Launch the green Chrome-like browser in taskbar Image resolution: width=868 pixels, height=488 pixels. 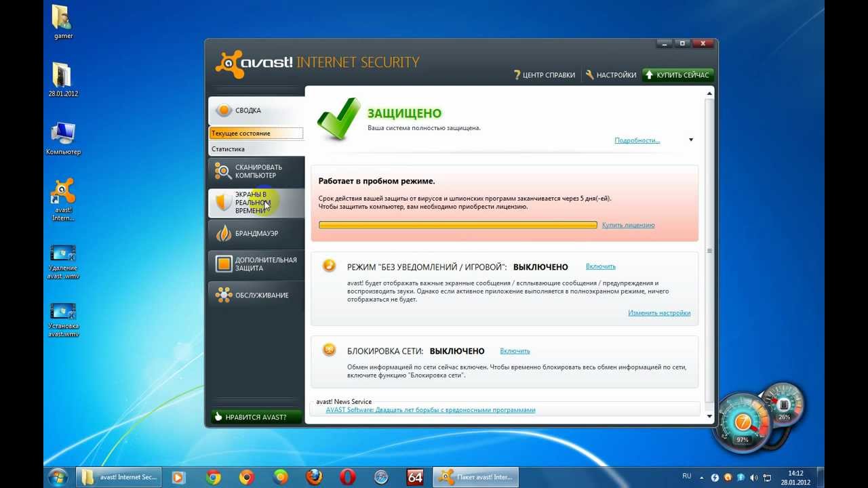(281, 477)
